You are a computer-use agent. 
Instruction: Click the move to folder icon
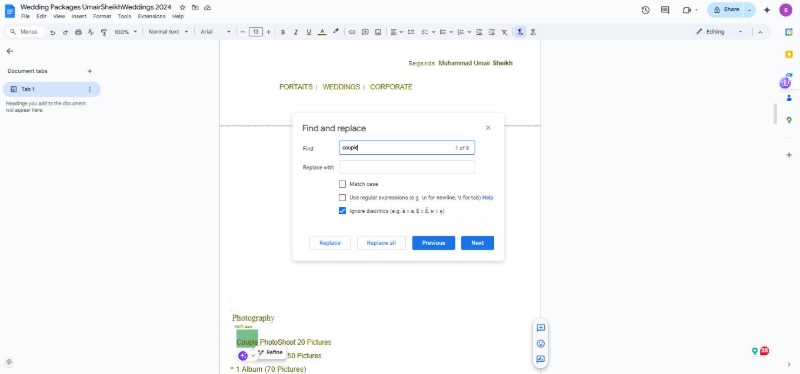point(195,8)
